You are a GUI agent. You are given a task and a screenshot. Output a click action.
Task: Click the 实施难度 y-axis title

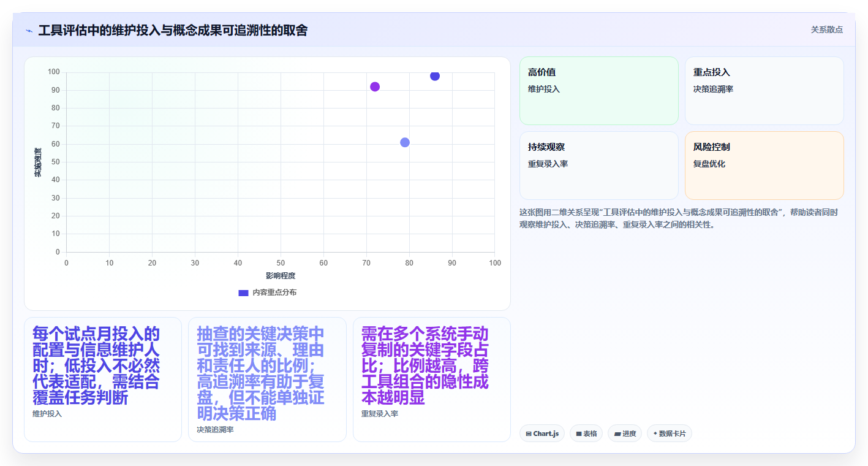pyautogui.click(x=38, y=162)
